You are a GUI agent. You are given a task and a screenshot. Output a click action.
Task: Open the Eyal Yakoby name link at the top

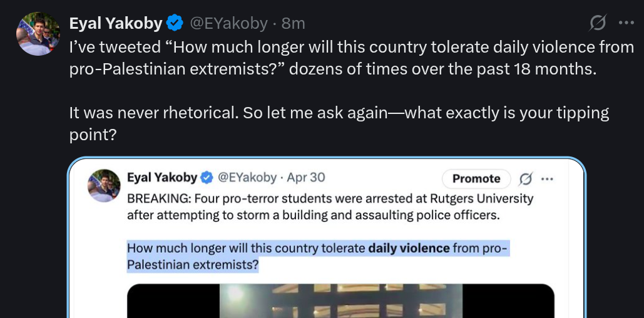(x=116, y=24)
